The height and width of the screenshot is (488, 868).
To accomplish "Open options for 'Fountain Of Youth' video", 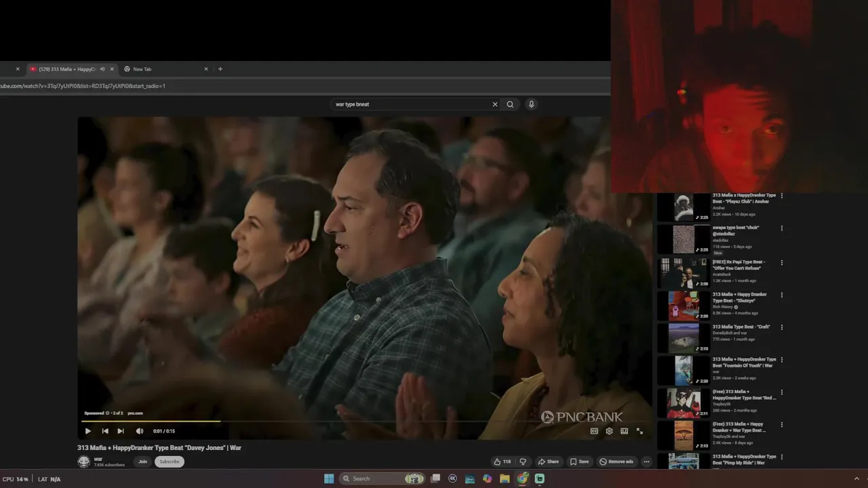I will [x=782, y=360].
